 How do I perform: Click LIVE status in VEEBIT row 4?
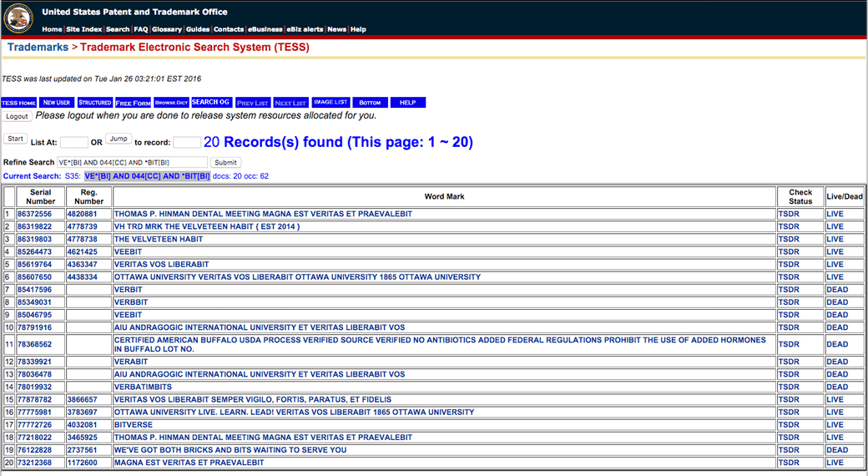click(x=835, y=251)
